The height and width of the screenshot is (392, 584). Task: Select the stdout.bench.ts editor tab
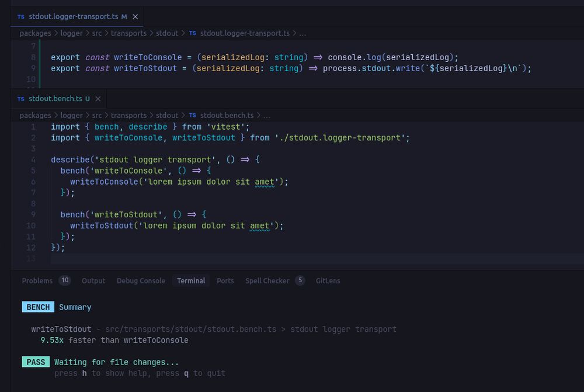pyautogui.click(x=59, y=99)
